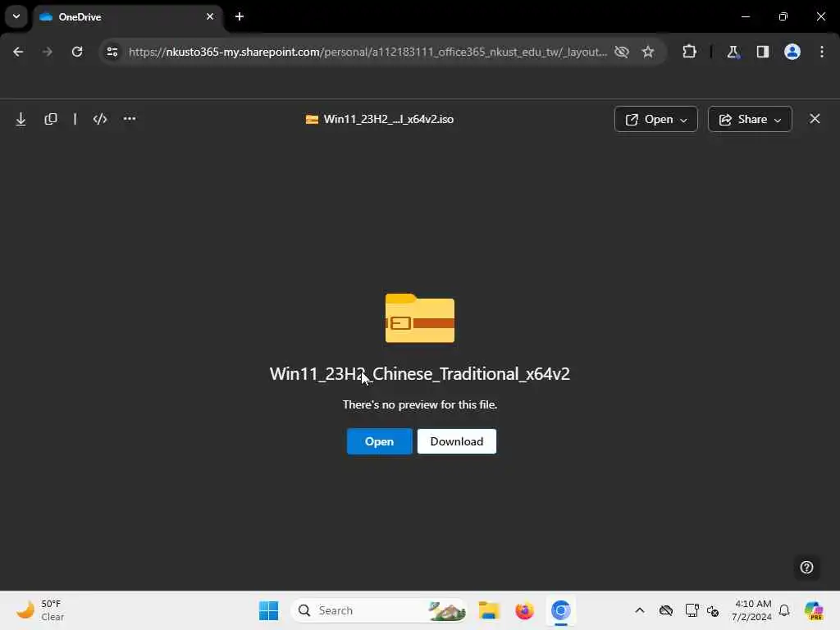The image size is (840, 630).
Task: Open the Chrome three-dot menu
Action: (822, 52)
